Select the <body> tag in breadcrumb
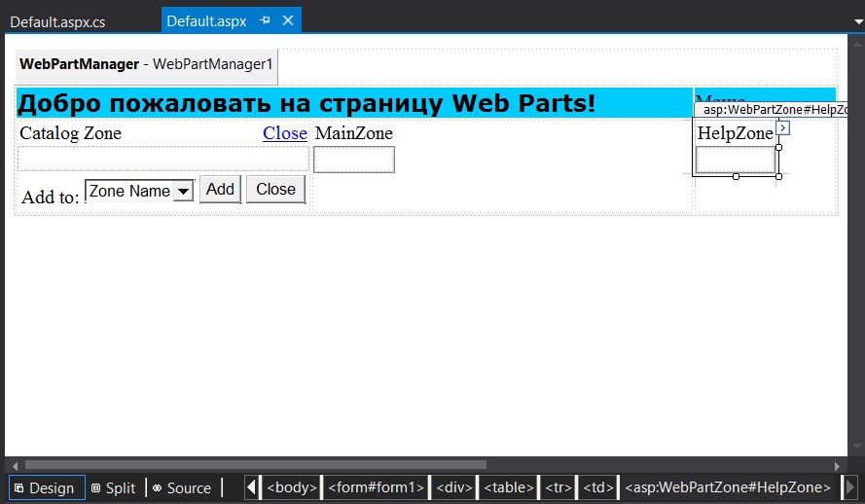Screen dimensions: 865x504 [x=292, y=487]
